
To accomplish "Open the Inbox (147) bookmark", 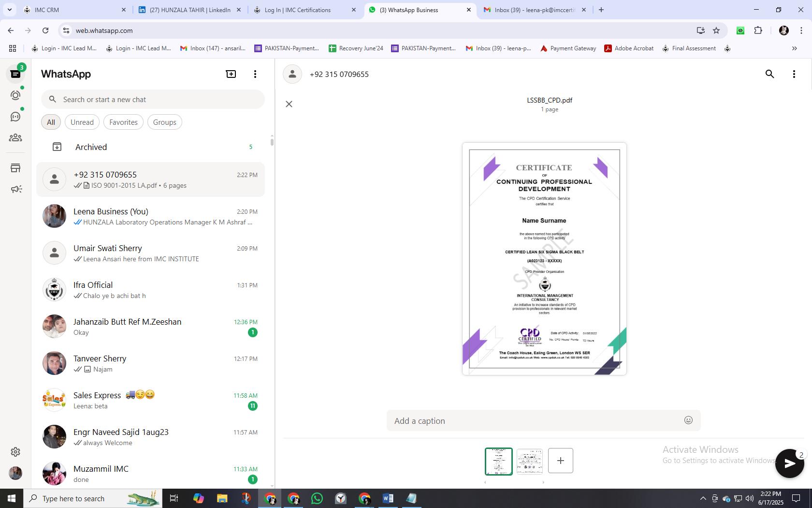I will (x=213, y=48).
